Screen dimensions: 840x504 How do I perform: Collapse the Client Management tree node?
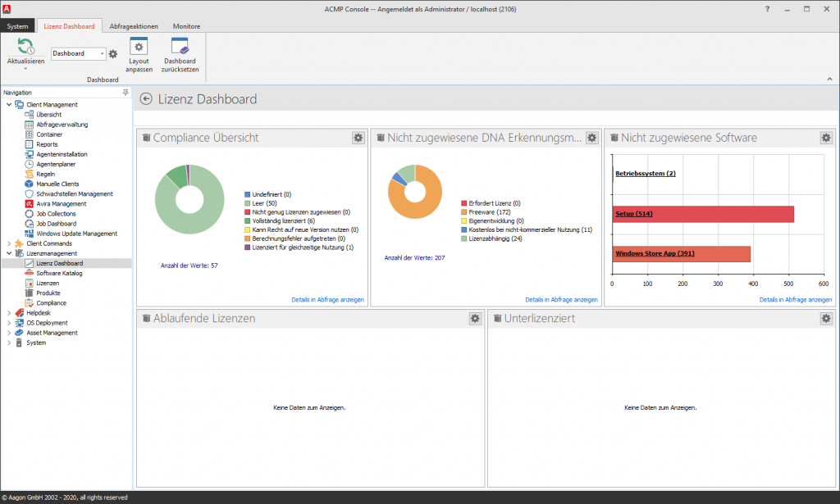[x=9, y=105]
